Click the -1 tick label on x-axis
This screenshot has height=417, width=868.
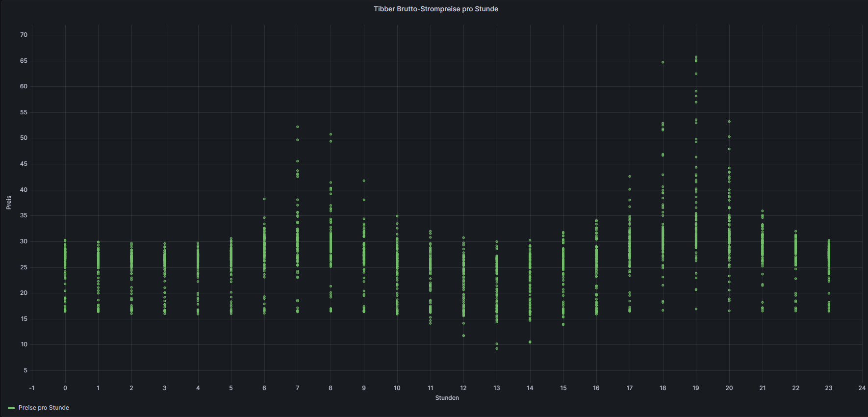[x=32, y=388]
